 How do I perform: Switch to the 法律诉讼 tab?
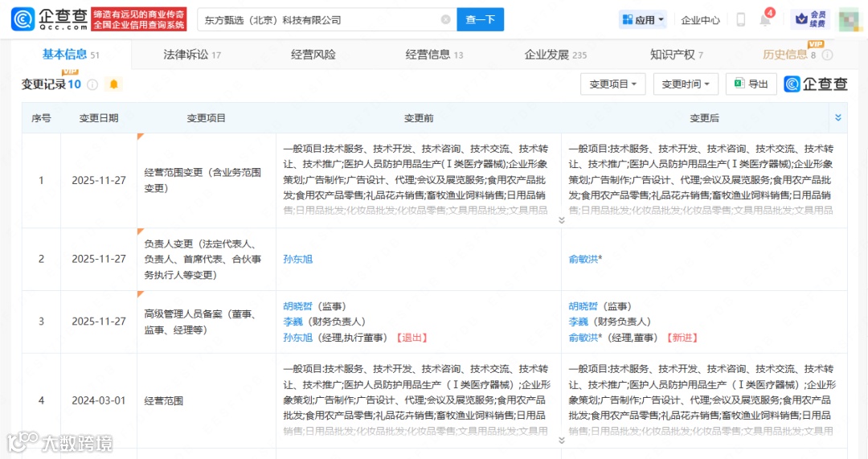(192, 55)
